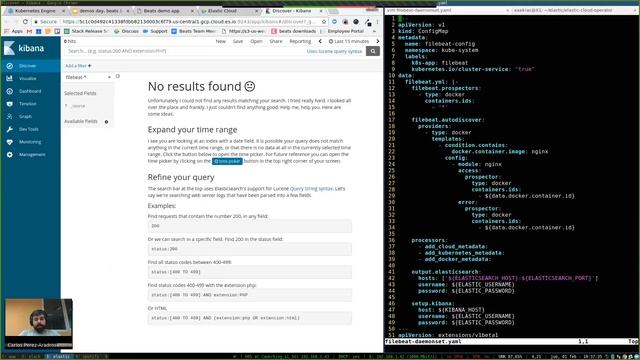The image size is (640, 360).
Task: Open Uses lucene query syntax link
Action: click(x=334, y=51)
